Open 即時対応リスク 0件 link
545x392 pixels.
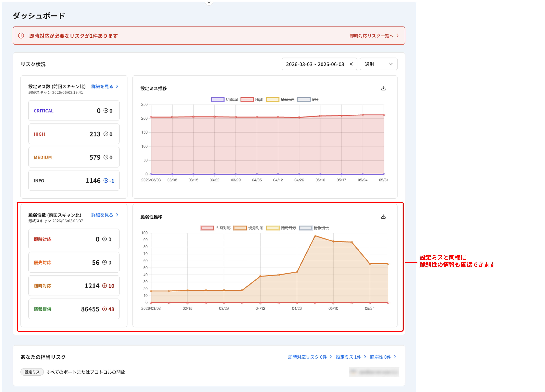pos(310,357)
